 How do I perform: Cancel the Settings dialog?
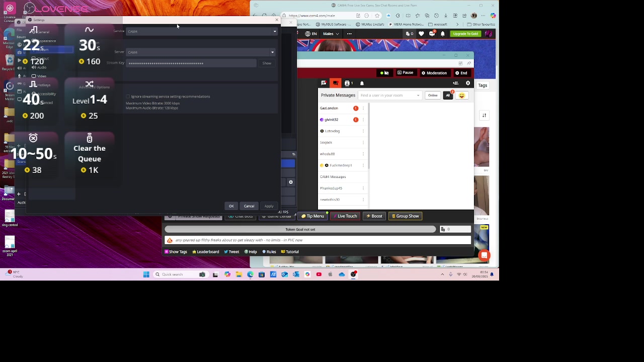coord(249,206)
